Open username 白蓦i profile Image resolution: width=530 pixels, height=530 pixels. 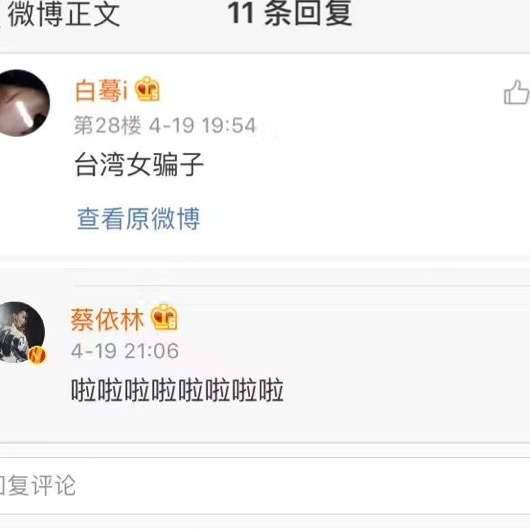[x=101, y=91]
